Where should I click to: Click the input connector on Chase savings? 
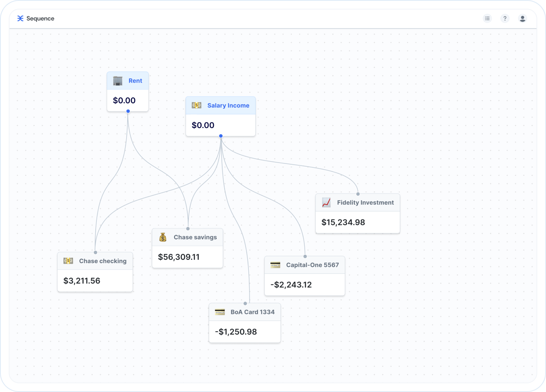[188, 229]
